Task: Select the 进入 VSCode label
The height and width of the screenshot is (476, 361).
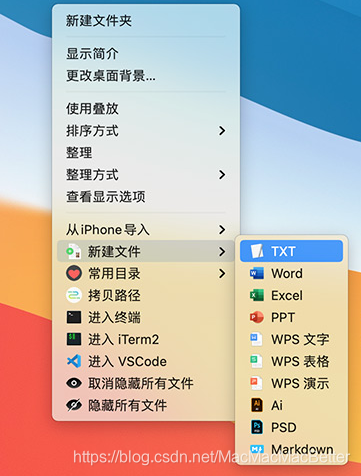Action: click(x=127, y=361)
